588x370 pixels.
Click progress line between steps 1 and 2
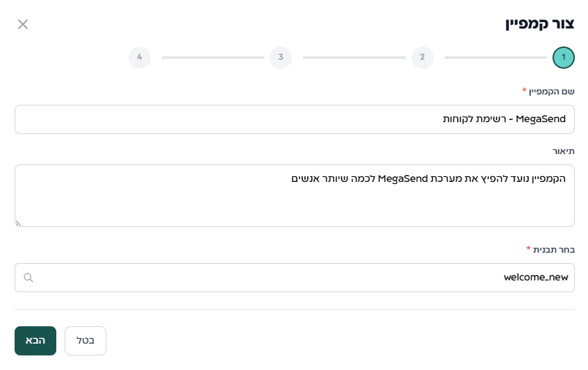click(495, 57)
